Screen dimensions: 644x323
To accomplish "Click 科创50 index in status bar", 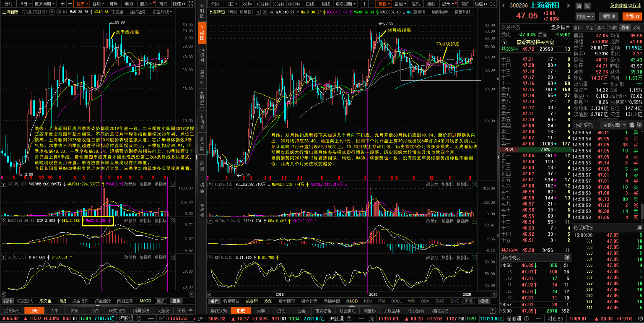I will point(555,319).
